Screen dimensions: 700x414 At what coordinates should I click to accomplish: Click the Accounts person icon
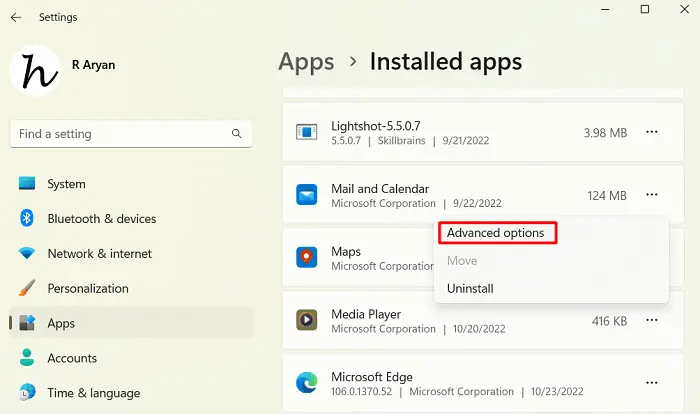coord(27,357)
